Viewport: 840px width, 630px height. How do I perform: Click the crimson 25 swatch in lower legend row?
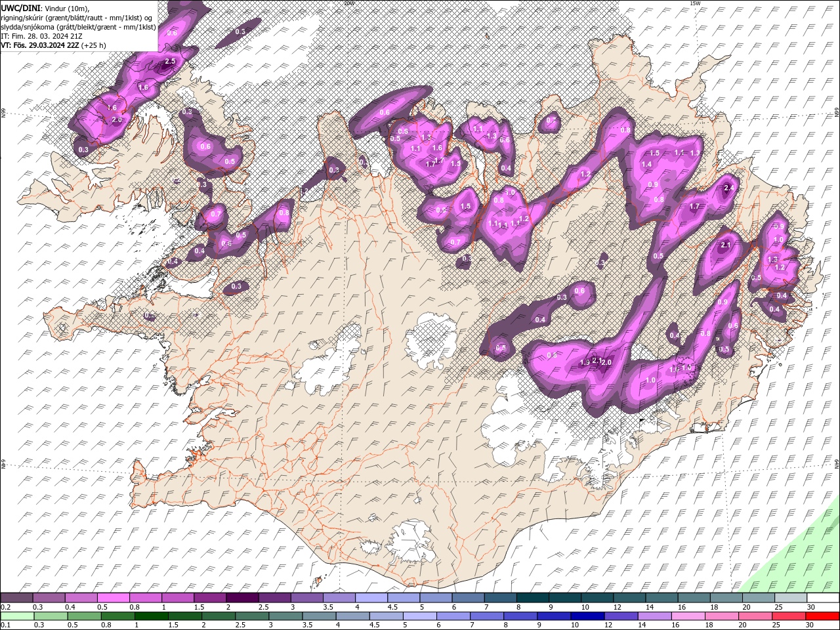(789, 616)
